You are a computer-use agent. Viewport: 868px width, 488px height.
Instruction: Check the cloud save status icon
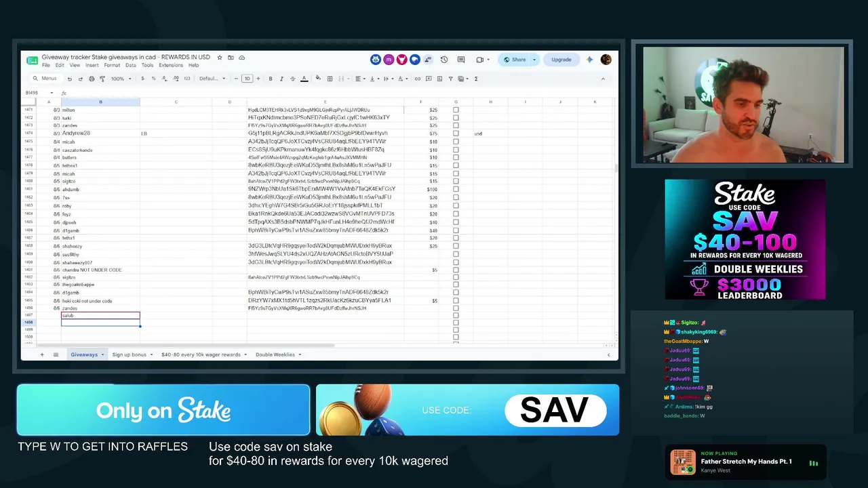242,58
